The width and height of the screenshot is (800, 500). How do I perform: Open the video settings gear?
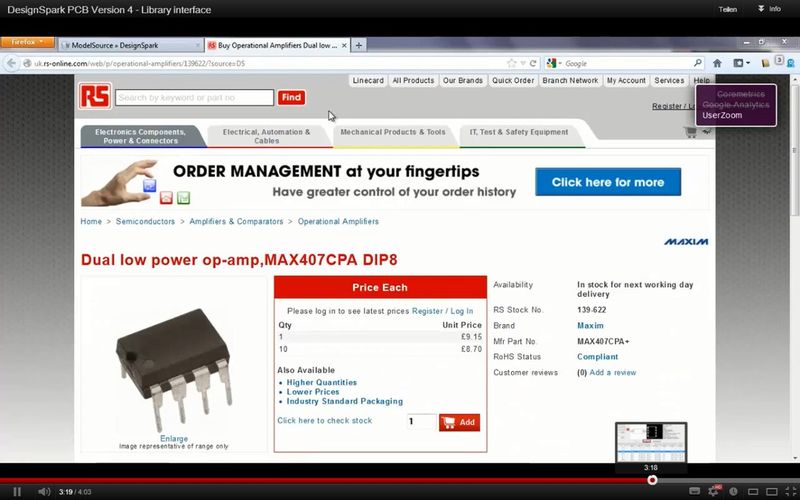pos(714,491)
